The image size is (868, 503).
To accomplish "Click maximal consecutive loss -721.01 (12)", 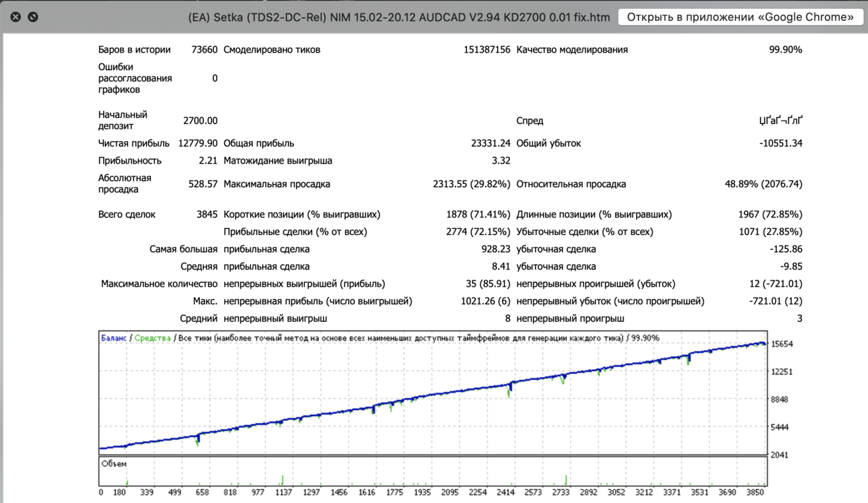I will [x=776, y=302].
